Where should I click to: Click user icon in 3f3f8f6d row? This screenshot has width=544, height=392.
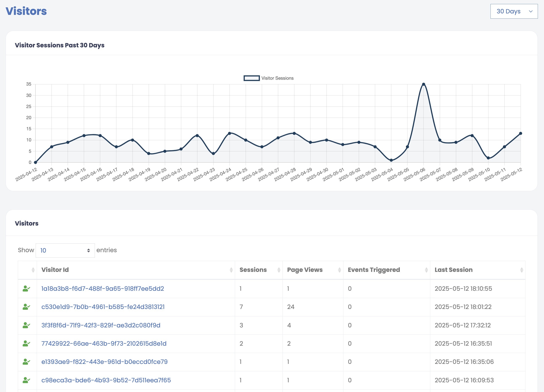tap(26, 325)
